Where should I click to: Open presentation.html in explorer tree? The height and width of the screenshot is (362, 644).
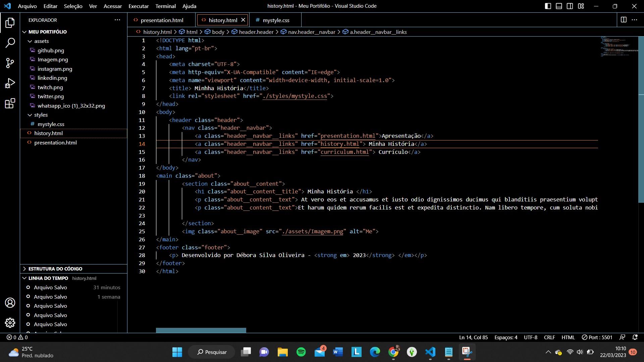55,142
